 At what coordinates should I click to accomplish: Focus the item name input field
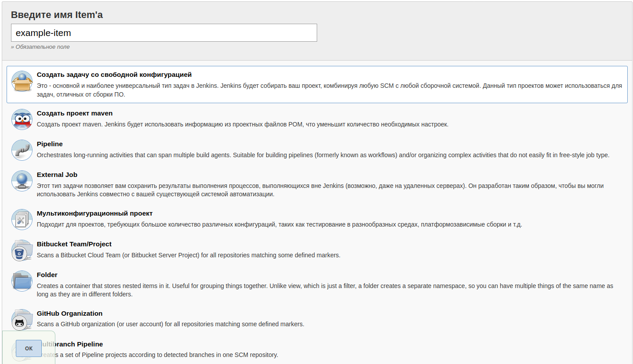click(x=164, y=33)
